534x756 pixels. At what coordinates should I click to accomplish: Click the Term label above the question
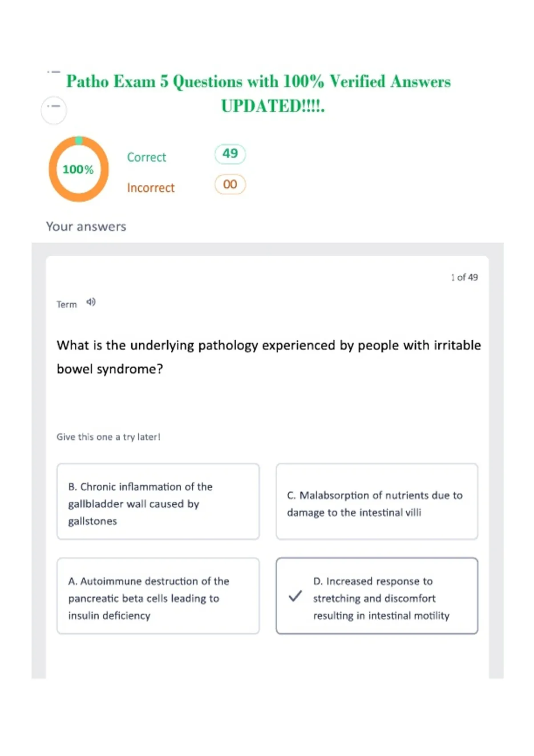(66, 304)
